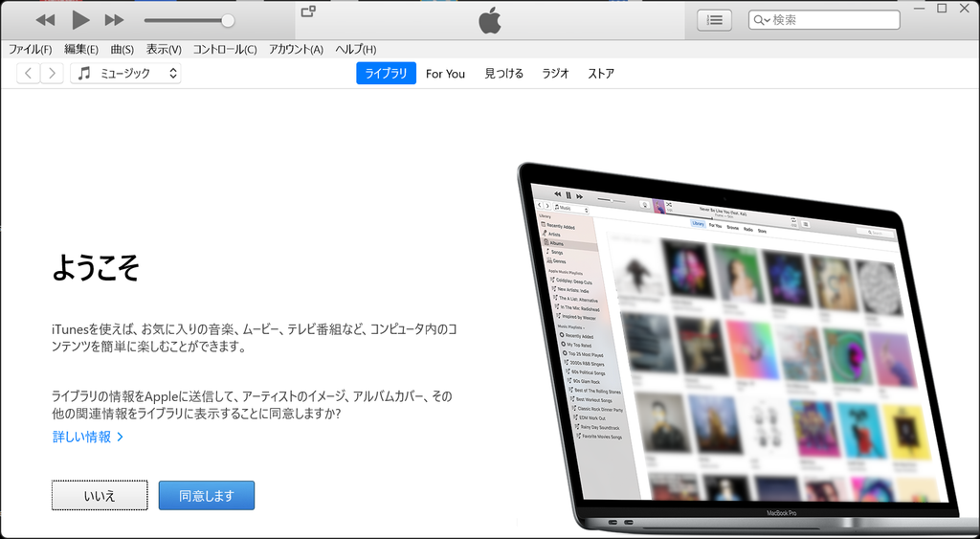Start playback with the Play button
This screenshot has width=980, height=539.
tap(80, 20)
